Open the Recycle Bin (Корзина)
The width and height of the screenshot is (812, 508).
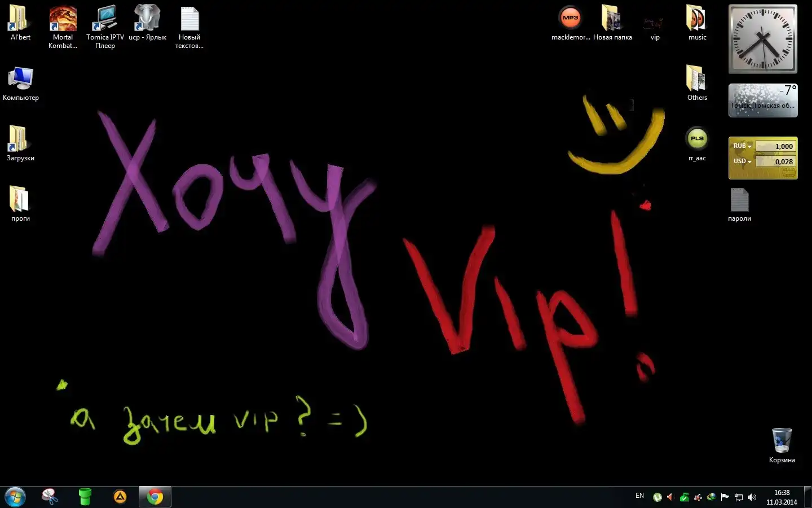pyautogui.click(x=782, y=441)
